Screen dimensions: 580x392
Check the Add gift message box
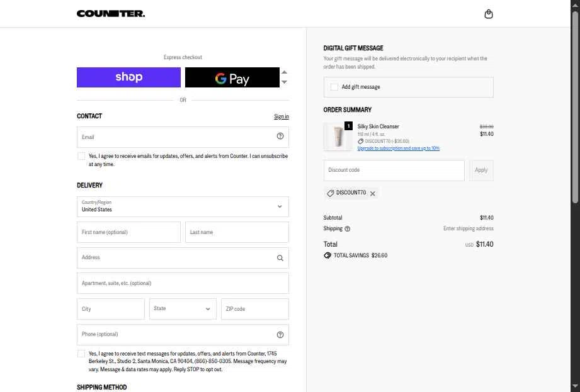[x=334, y=87]
